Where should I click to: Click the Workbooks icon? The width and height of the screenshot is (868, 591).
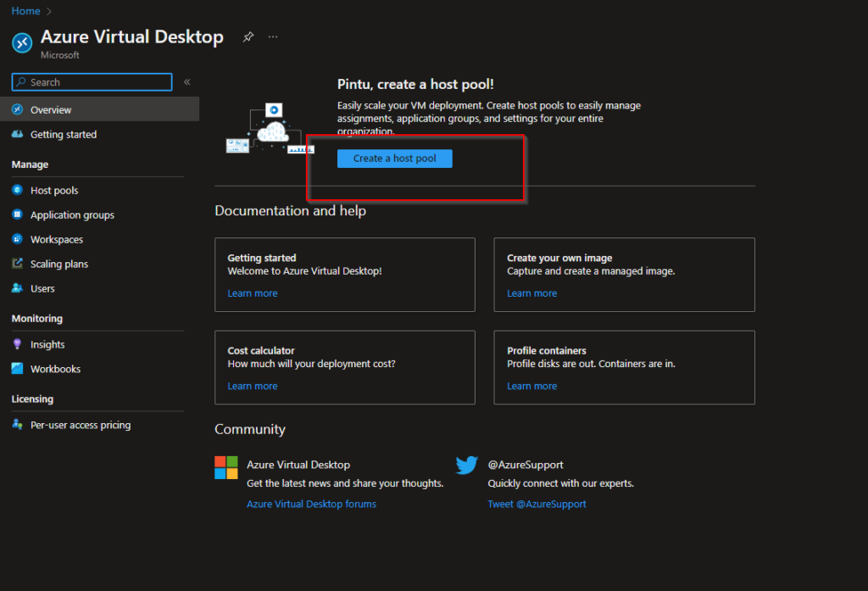tap(17, 368)
